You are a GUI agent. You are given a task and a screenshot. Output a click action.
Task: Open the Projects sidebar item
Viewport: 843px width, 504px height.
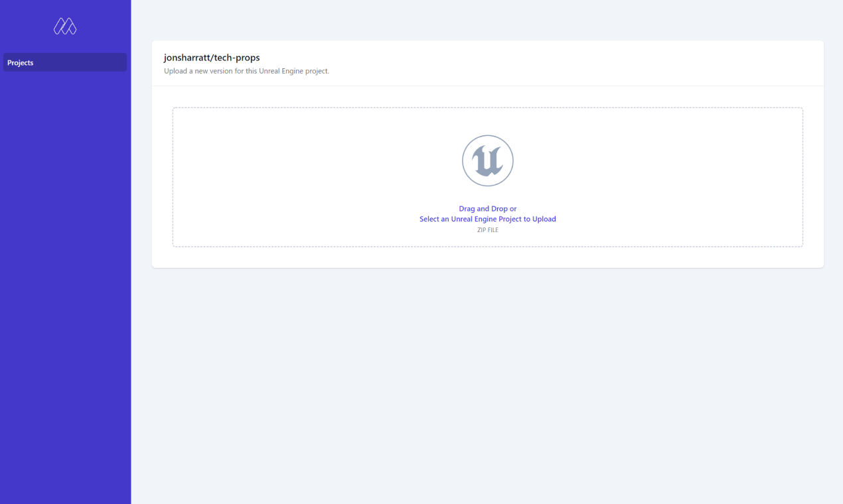65,62
